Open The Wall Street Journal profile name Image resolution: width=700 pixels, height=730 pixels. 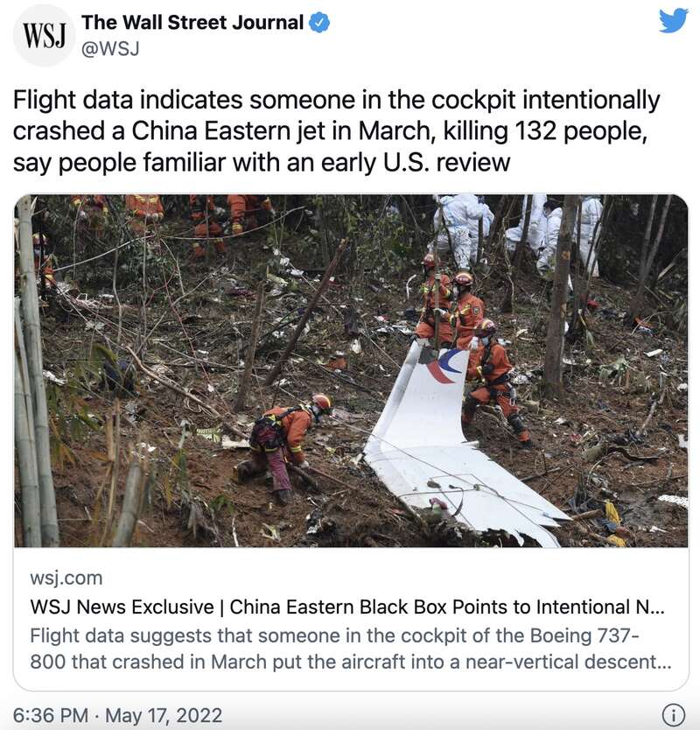[192, 23]
